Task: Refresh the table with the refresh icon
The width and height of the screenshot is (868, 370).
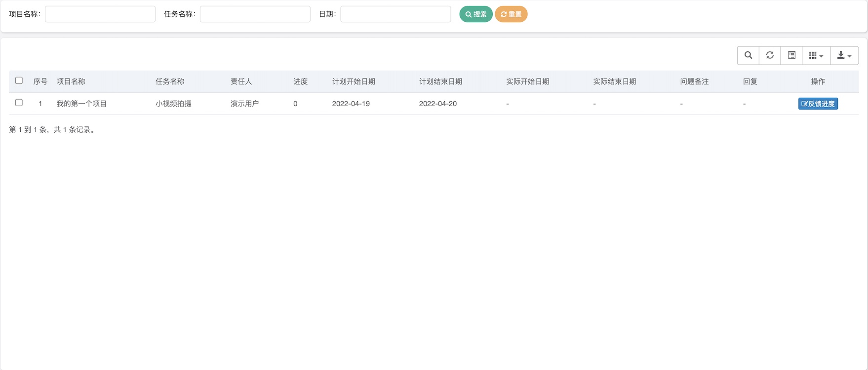Action: [x=770, y=55]
